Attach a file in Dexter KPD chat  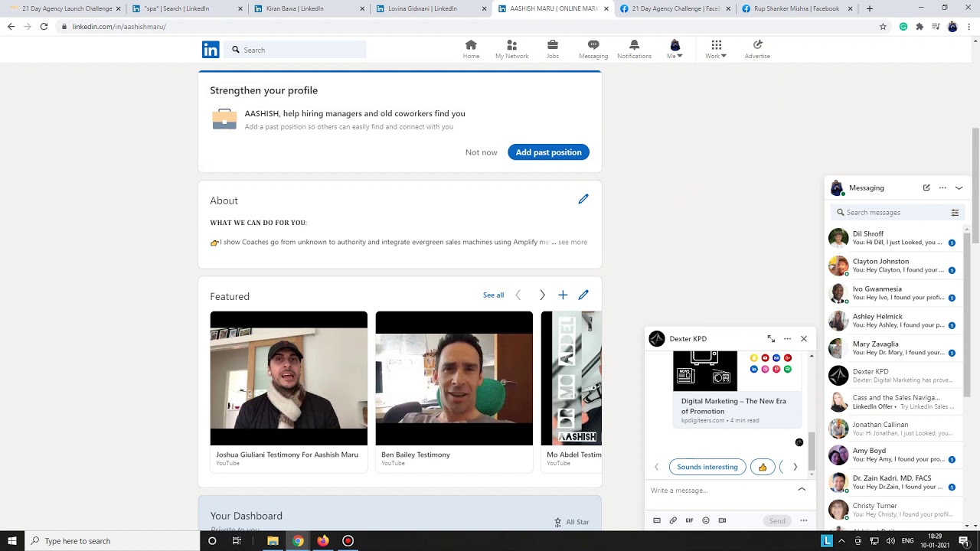coord(673,520)
